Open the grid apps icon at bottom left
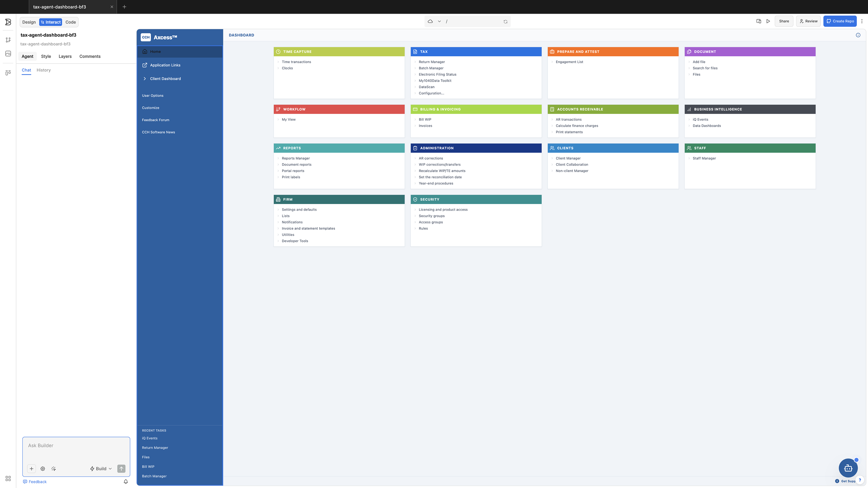 tap(8, 479)
